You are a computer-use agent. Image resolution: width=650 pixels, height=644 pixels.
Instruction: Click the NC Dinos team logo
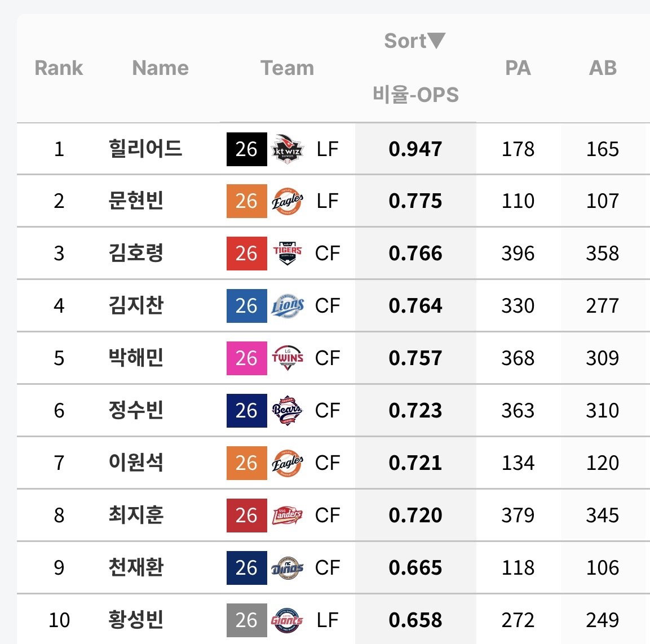point(288,568)
